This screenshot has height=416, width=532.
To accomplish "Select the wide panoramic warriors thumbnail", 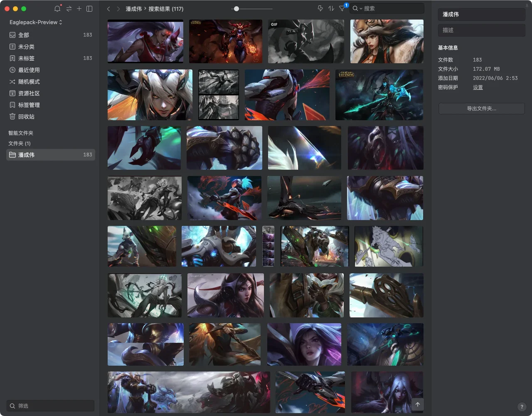I will tap(189, 392).
